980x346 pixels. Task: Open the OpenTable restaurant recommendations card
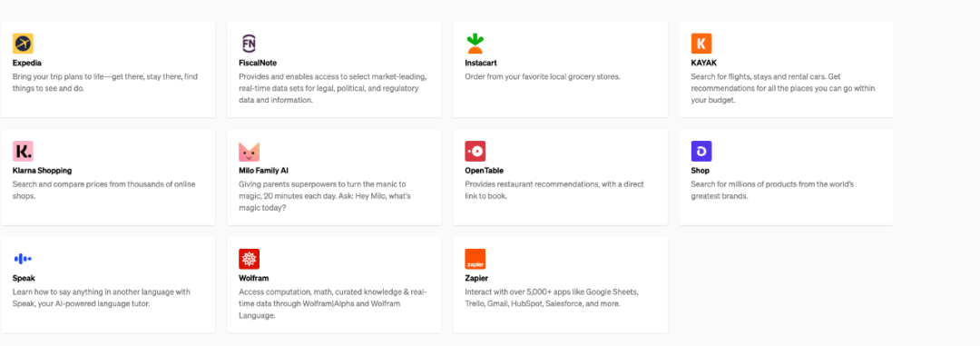[560, 177]
